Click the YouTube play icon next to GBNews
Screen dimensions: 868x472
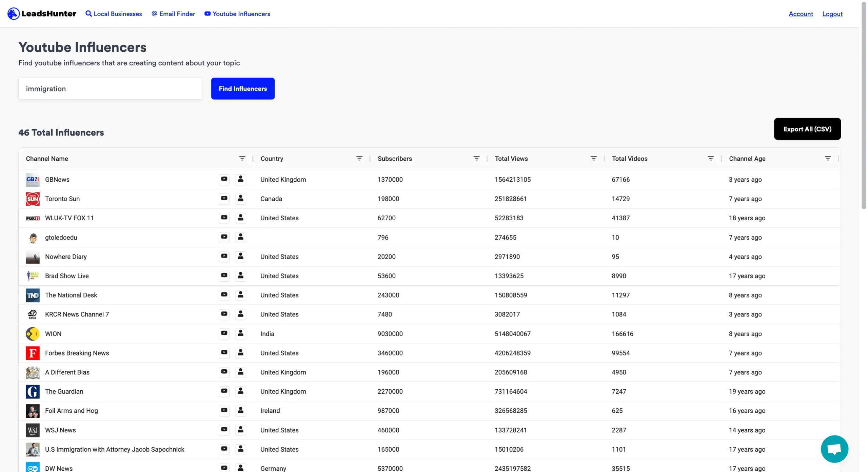tap(224, 180)
